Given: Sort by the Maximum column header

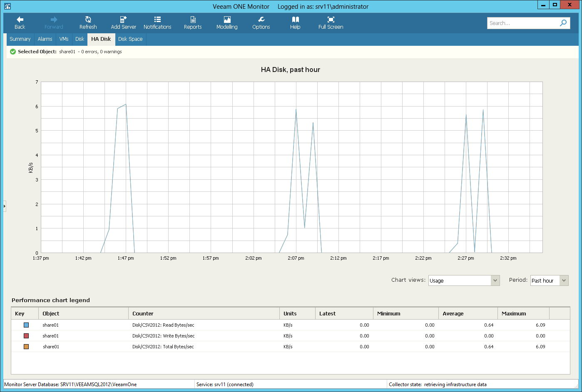Looking at the screenshot, I should 523,313.
